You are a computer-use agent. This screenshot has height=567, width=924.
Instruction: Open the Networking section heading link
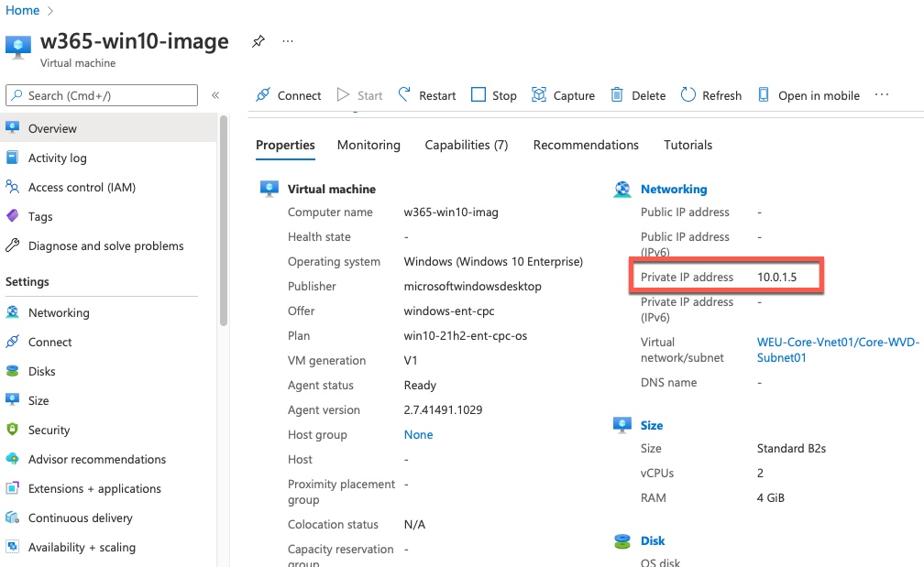(674, 189)
